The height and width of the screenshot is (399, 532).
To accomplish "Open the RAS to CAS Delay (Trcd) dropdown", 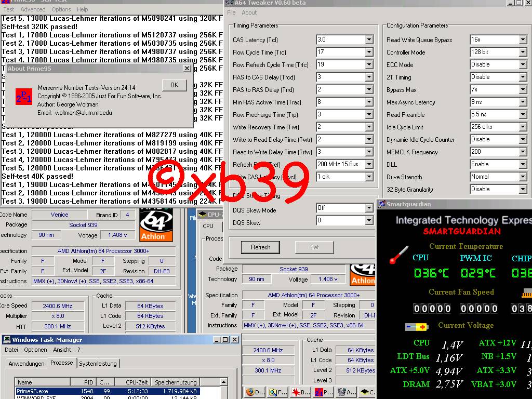I will (x=369, y=77).
